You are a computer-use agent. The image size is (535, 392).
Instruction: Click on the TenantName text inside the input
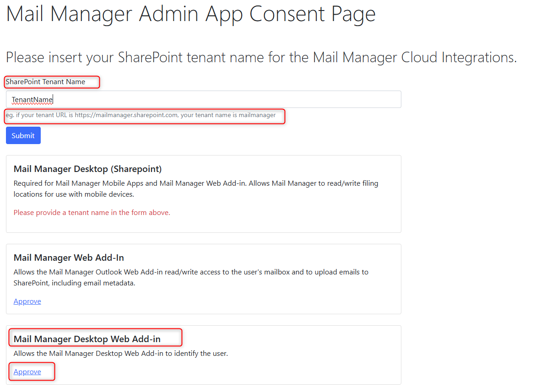pyautogui.click(x=32, y=100)
